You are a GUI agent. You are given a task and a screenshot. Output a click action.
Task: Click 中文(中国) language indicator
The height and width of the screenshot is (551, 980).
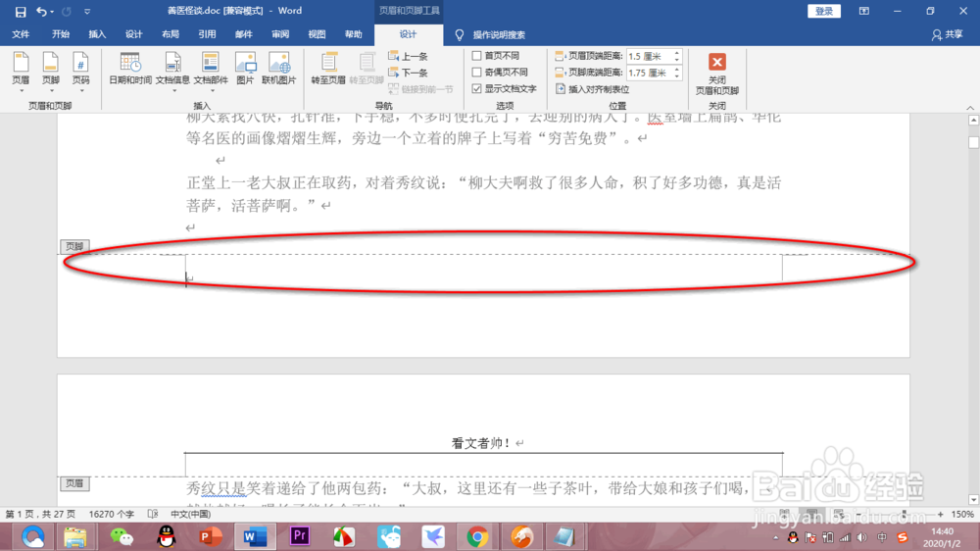(x=191, y=514)
